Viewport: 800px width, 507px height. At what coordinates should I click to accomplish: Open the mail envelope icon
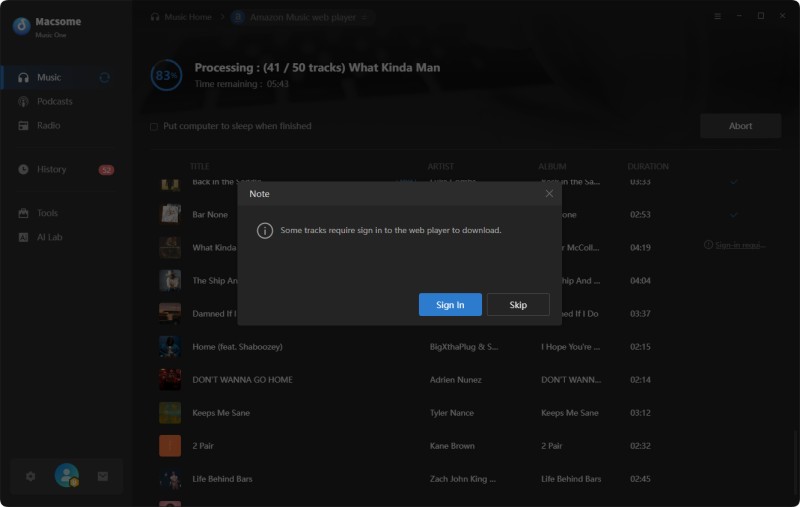pyautogui.click(x=102, y=476)
